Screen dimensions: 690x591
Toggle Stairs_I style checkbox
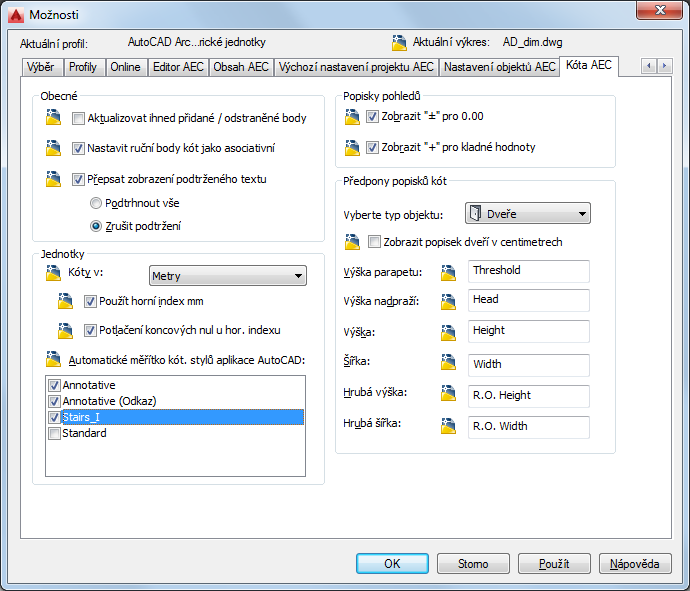[54, 417]
